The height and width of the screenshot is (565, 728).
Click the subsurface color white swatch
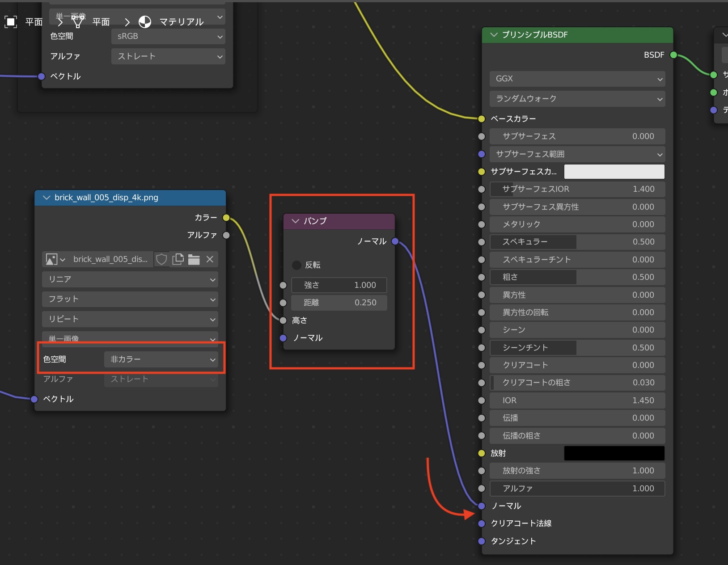(614, 172)
